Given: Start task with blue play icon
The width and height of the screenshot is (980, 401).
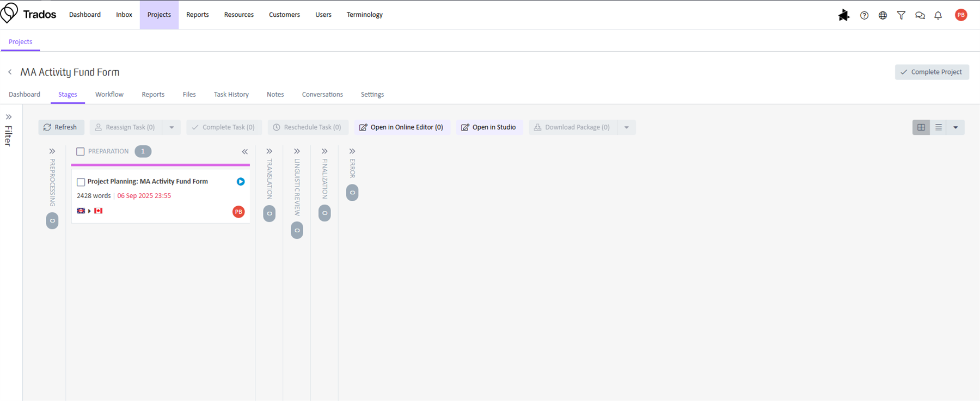Looking at the screenshot, I should (x=241, y=182).
